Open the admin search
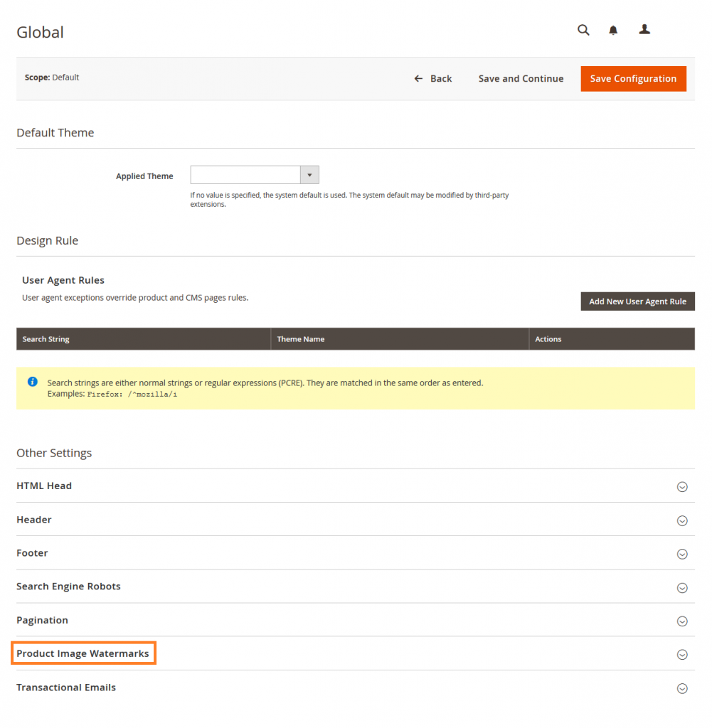 click(x=583, y=30)
